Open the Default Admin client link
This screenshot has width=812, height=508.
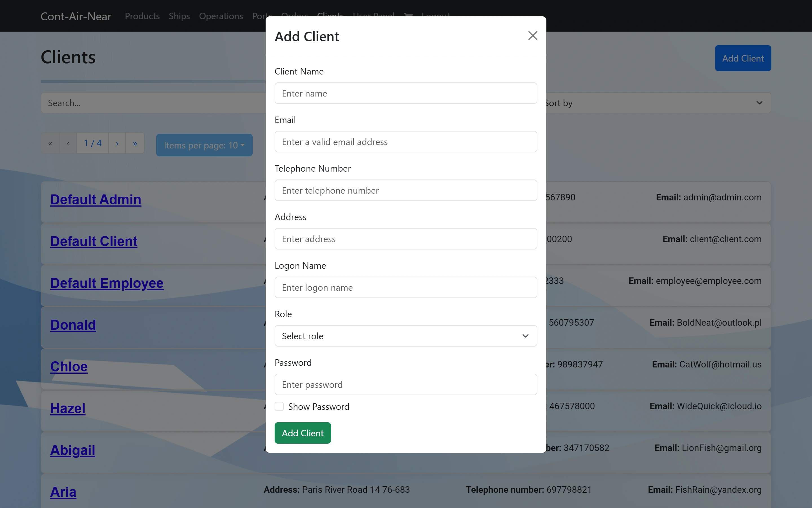point(96,200)
